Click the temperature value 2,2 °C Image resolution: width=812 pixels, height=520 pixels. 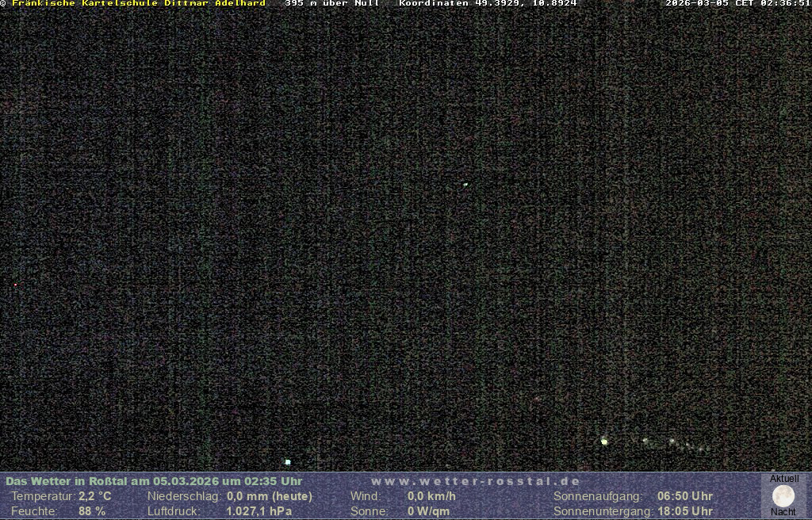(x=94, y=496)
